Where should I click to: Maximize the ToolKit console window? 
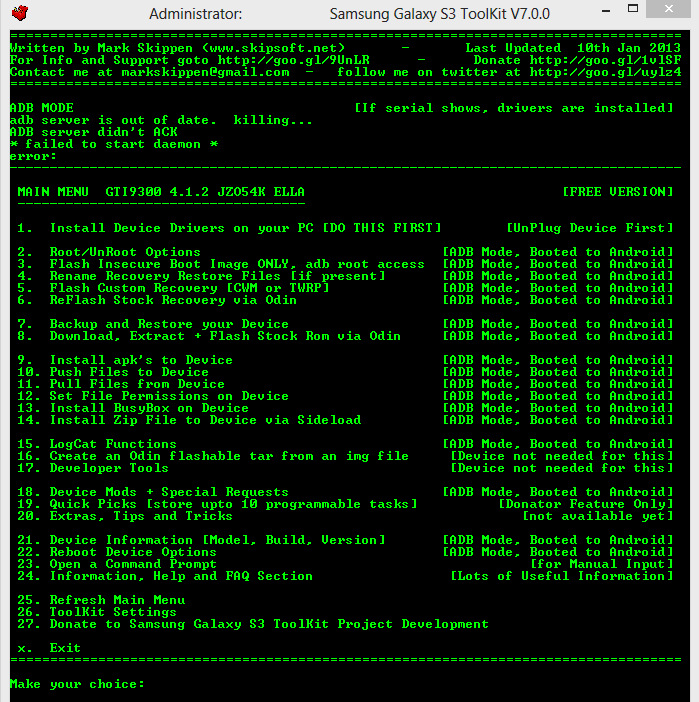[633, 9]
